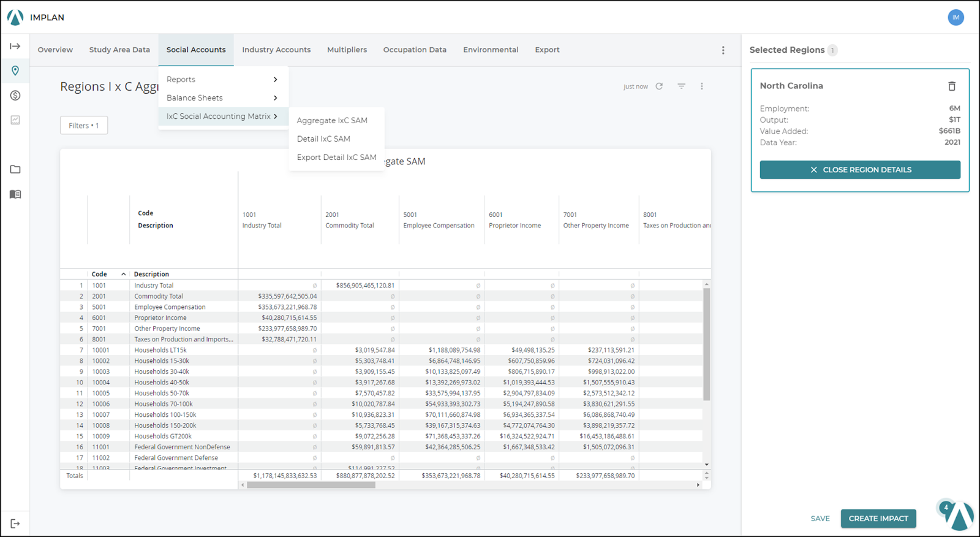Image resolution: width=980 pixels, height=537 pixels.
Task: Click the CLOSE REGION DETAILS button
Action: click(x=860, y=170)
